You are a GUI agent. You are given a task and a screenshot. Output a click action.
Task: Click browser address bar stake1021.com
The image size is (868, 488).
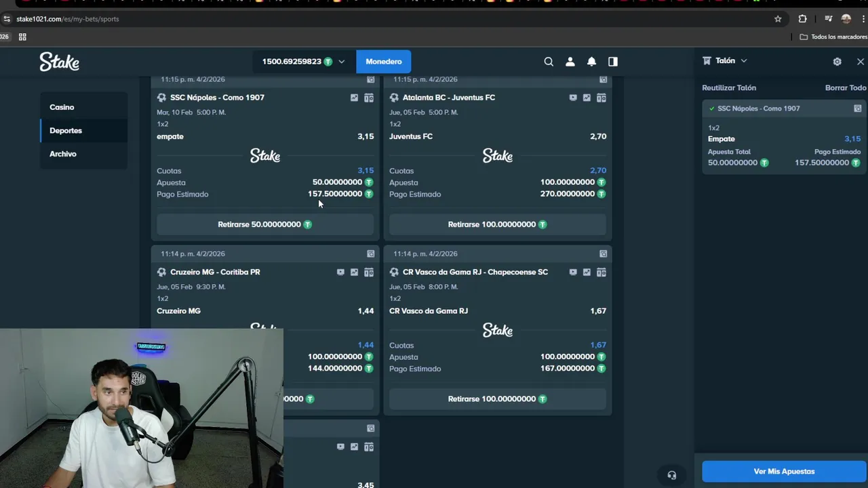coord(68,19)
